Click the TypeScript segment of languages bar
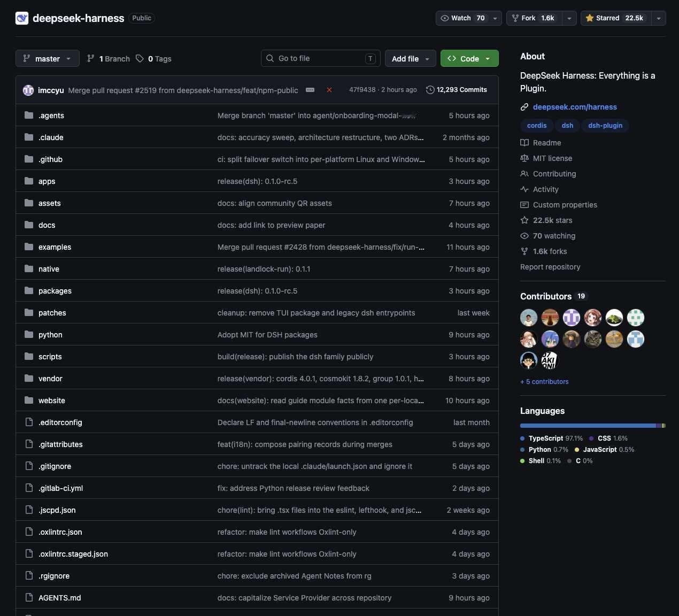Viewport: 679px width, 616px height. point(588,426)
